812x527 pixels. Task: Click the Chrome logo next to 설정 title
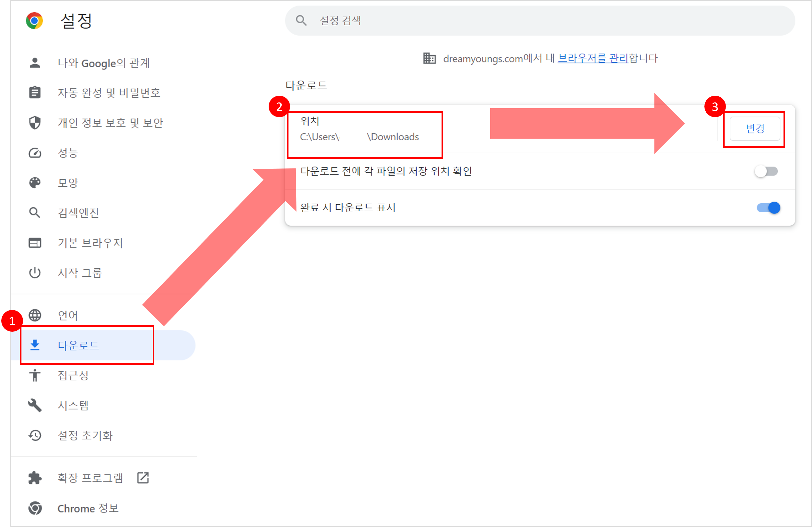35,21
